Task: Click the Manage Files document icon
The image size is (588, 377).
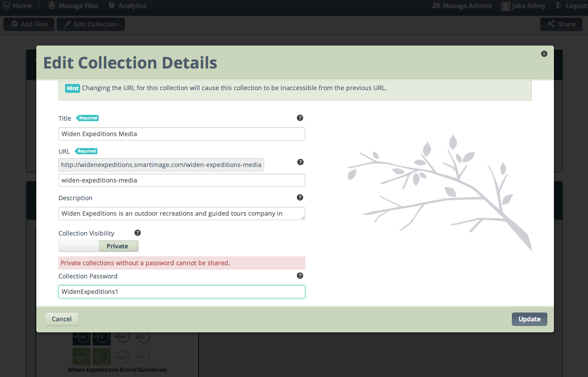Action: click(52, 5)
